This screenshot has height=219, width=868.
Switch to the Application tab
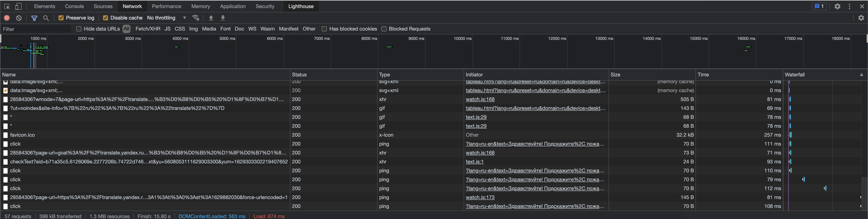(233, 6)
